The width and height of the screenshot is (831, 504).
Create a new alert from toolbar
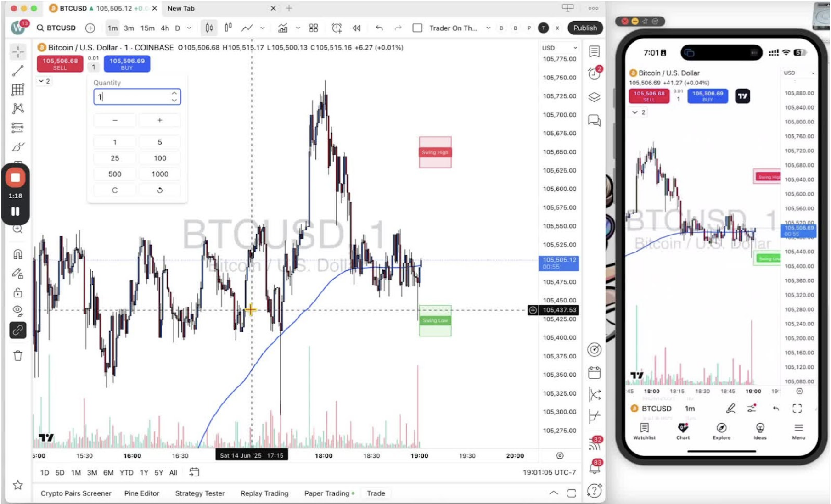[x=337, y=28]
